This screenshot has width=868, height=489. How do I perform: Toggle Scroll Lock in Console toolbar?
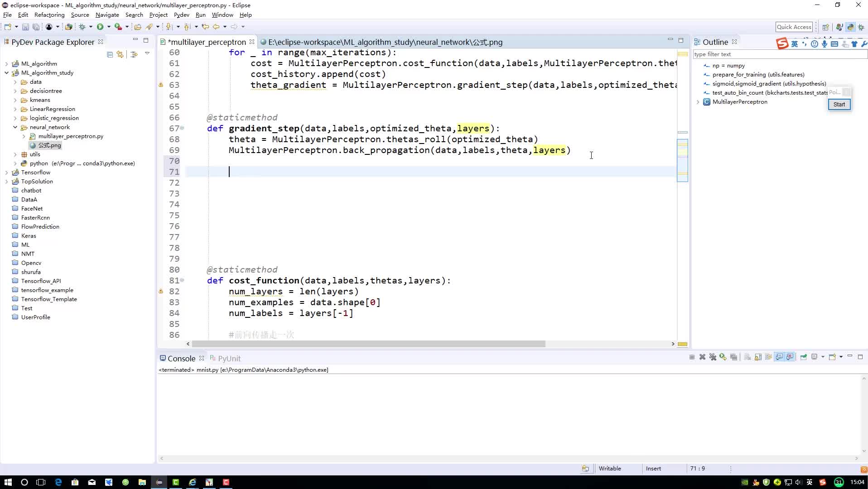point(758,357)
